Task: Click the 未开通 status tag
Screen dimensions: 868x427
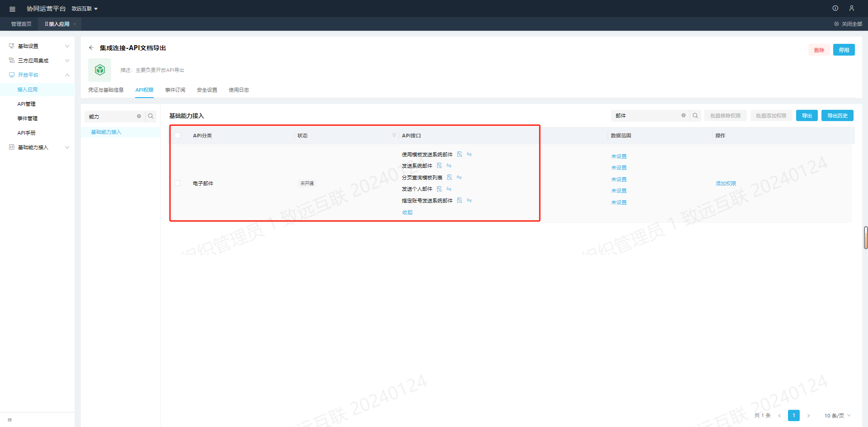Action: (307, 183)
